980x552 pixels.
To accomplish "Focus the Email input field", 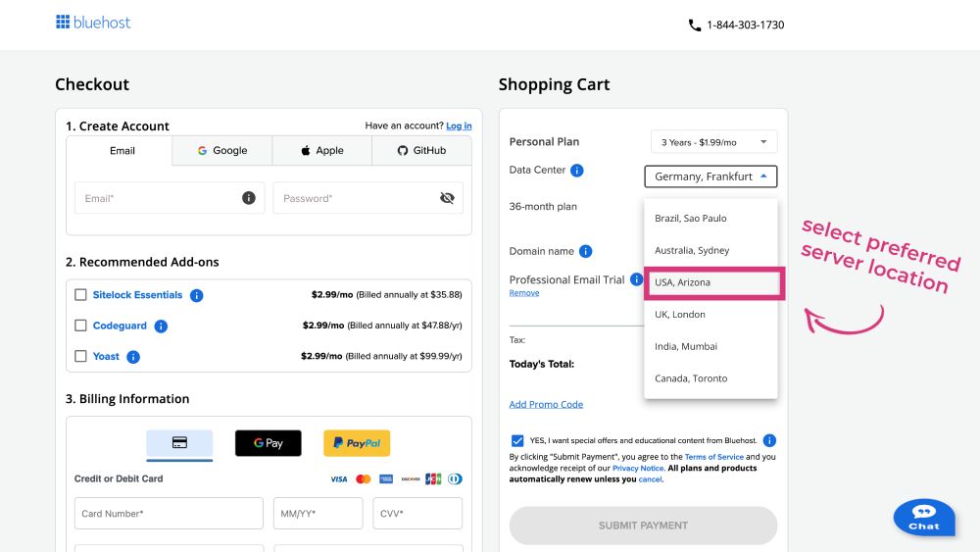I will point(170,198).
